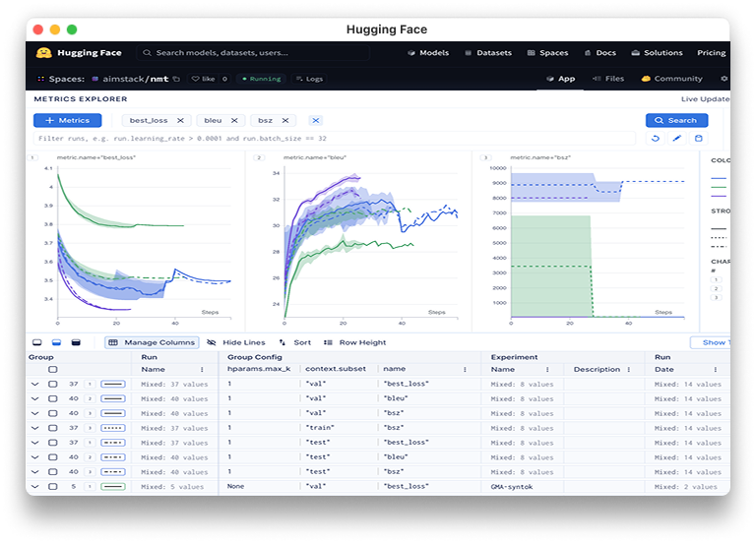Check the box for 37-value val best_loss row
Image resolution: width=756 pixels, height=543 pixels.
52,384
